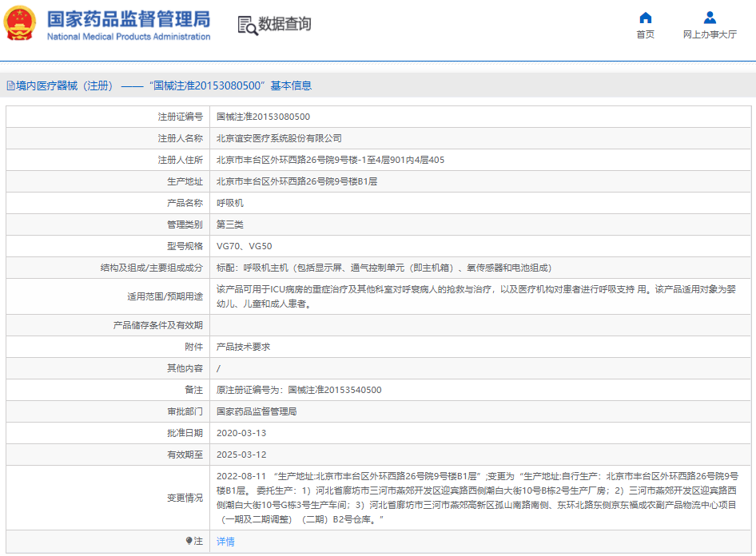Click the 有效期至 label
The height and width of the screenshot is (556, 756).
185,455
